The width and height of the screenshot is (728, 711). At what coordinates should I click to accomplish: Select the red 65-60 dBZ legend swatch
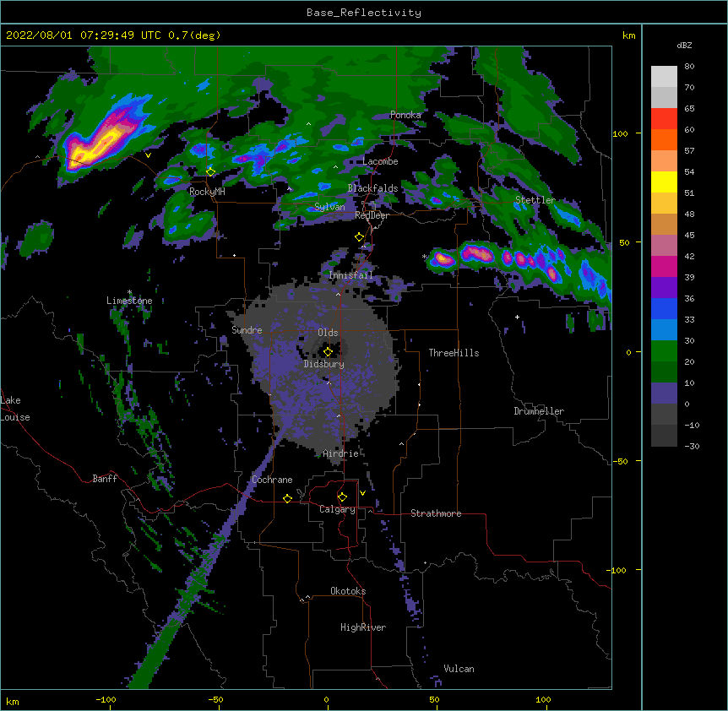point(664,119)
